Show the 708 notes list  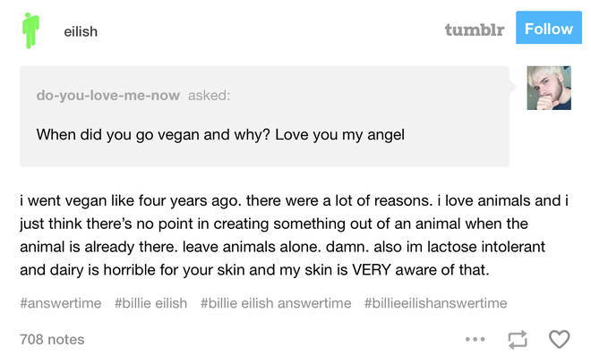52,339
